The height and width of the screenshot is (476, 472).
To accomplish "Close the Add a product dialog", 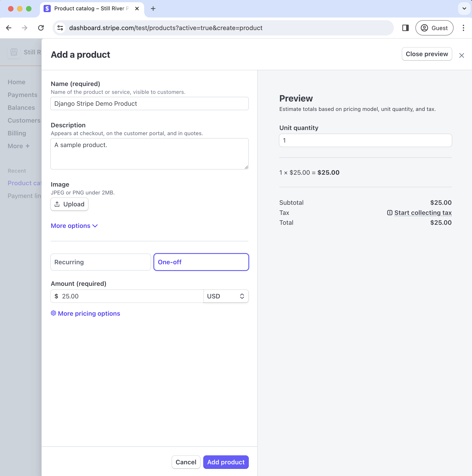I will coord(461,55).
